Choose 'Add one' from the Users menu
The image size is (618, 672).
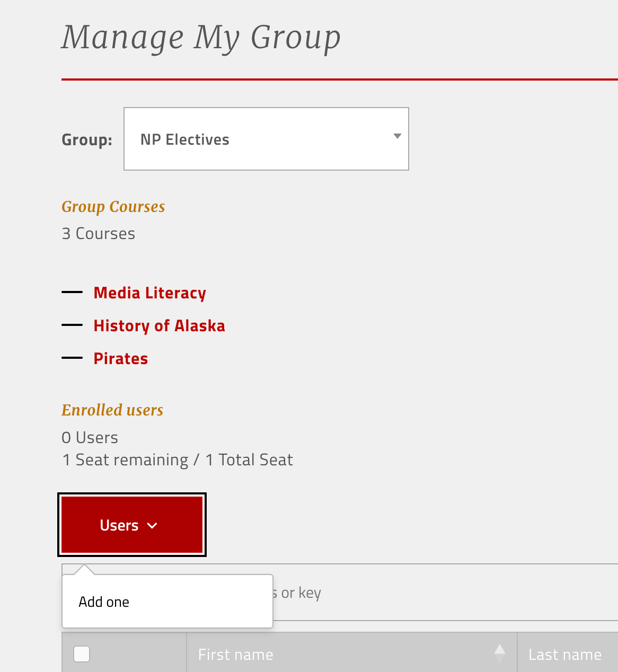(x=104, y=602)
